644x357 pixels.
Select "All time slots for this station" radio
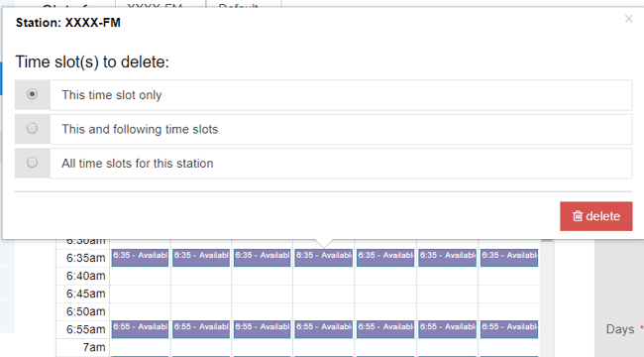tap(32, 163)
